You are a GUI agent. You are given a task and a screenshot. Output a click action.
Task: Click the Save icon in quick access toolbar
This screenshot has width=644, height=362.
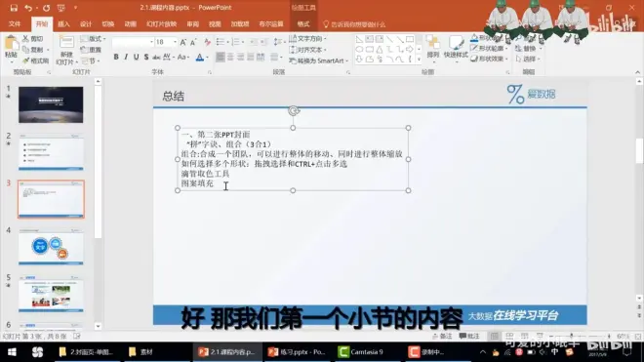click(x=14, y=8)
